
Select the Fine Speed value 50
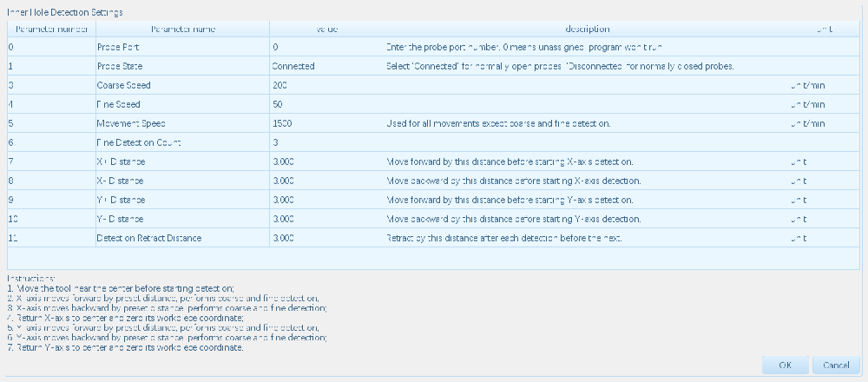coord(278,104)
